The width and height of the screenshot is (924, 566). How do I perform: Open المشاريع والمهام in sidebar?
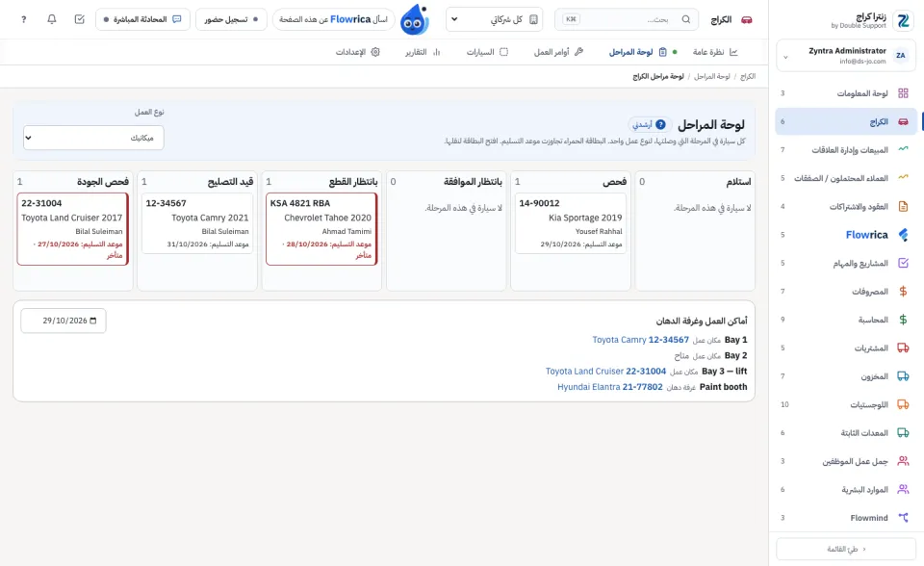click(846, 263)
